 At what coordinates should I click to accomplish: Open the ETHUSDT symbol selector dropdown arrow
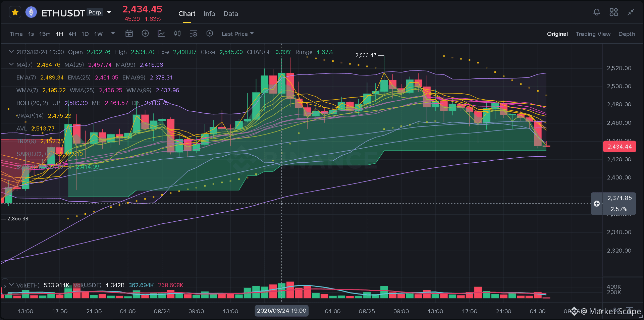coord(109,12)
